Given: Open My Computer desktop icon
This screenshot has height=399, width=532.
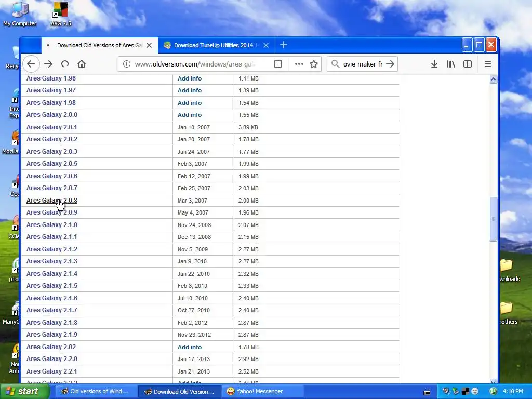Looking at the screenshot, I should pos(20,14).
